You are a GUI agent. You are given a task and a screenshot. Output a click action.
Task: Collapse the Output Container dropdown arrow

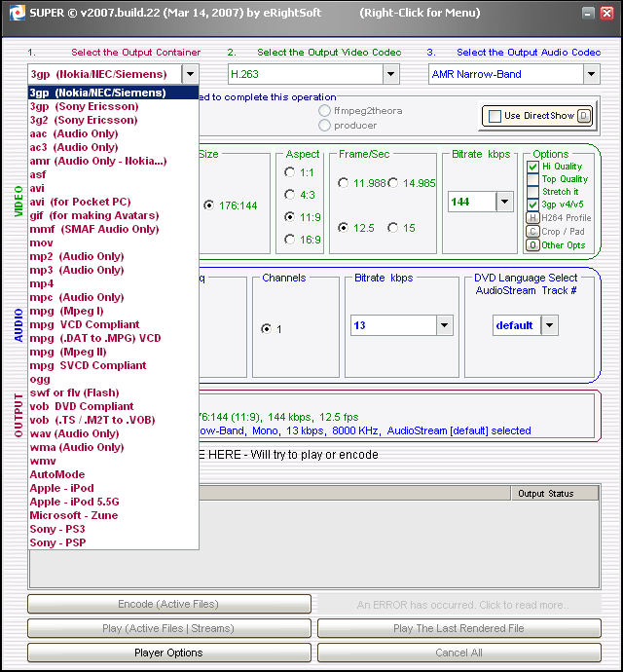click(190, 74)
